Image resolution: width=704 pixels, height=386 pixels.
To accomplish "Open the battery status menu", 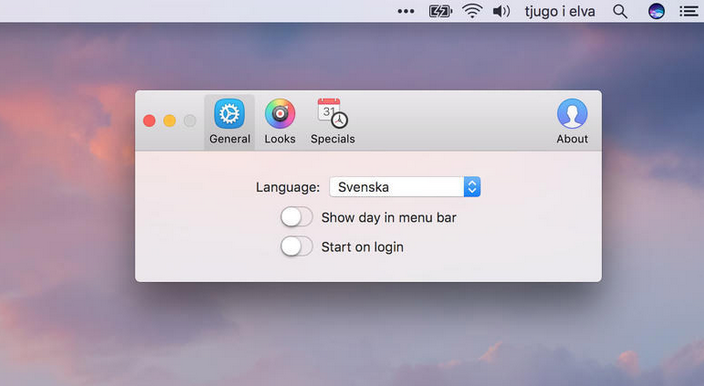I will (x=440, y=11).
